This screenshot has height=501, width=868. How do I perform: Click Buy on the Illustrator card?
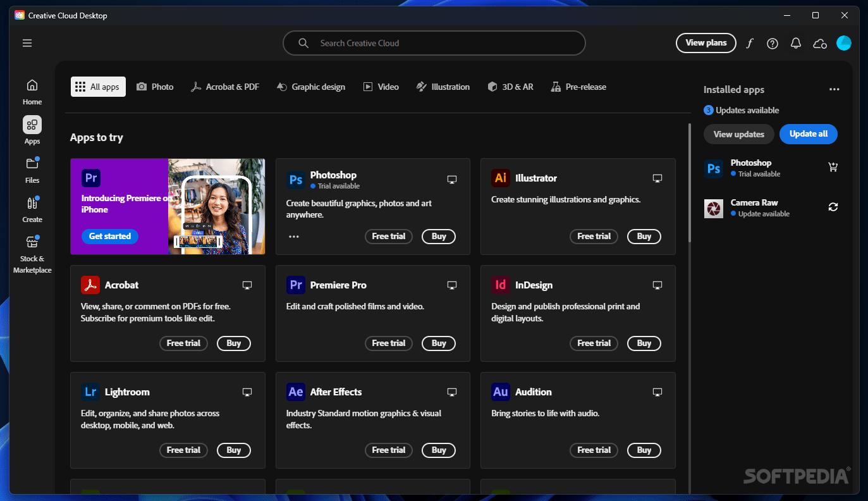pos(644,237)
